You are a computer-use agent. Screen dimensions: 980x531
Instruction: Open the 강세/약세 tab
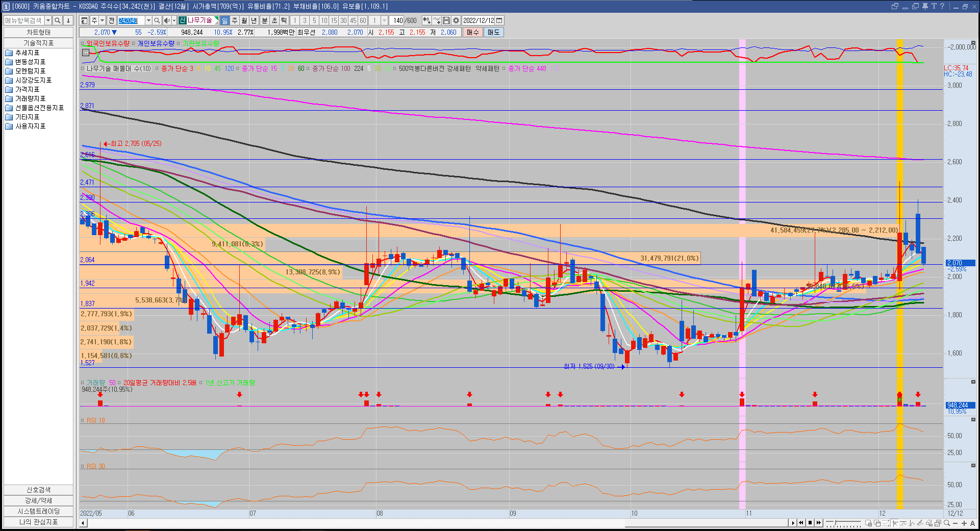tap(38, 500)
